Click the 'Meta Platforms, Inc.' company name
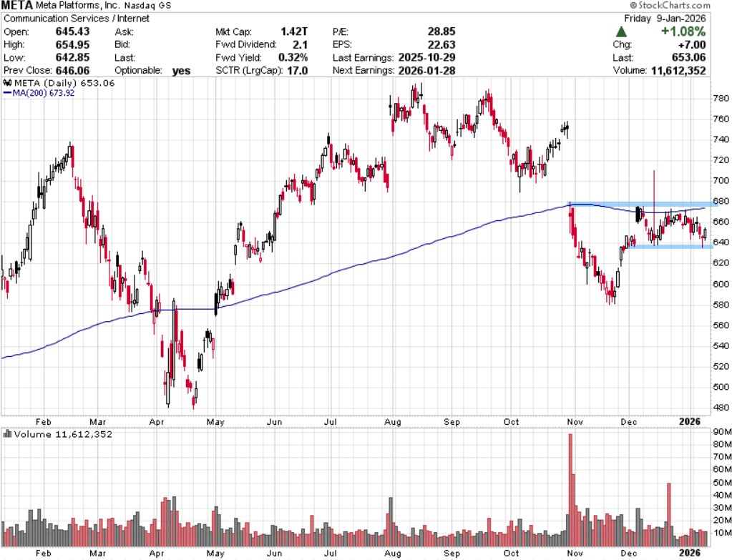Screen dimensions: 732x560 [78, 6]
